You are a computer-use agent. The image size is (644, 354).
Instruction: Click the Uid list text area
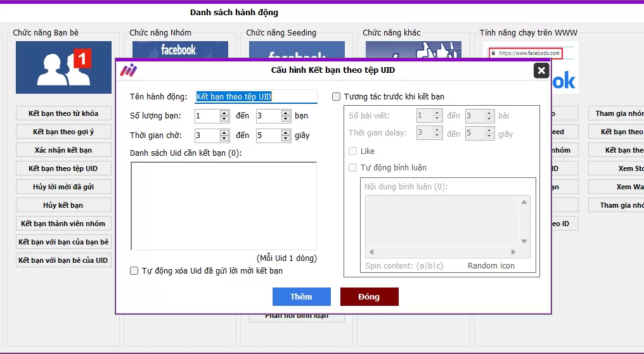pos(223,206)
